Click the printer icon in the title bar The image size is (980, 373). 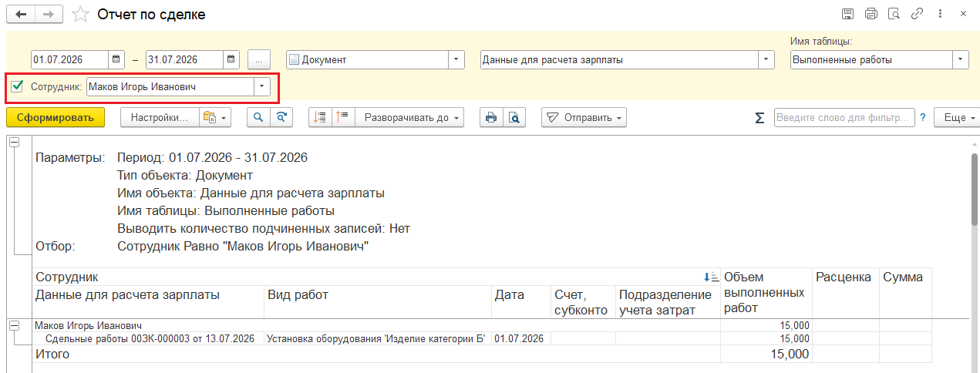click(871, 14)
